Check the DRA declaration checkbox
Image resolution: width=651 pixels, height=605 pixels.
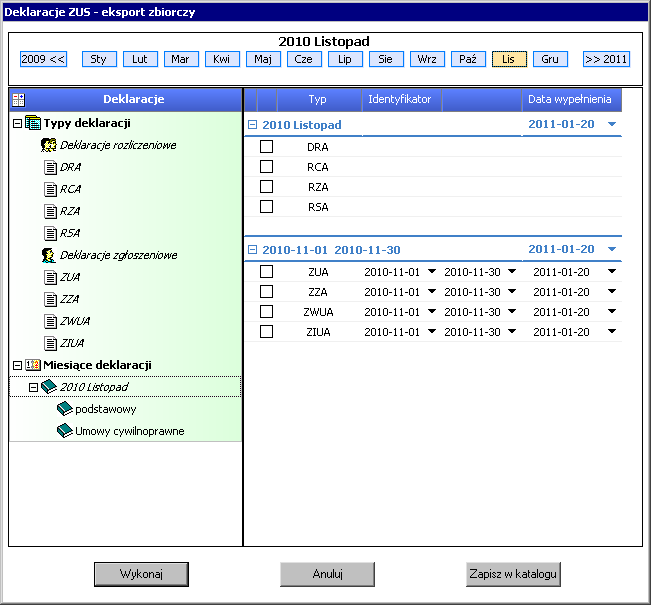(x=267, y=147)
